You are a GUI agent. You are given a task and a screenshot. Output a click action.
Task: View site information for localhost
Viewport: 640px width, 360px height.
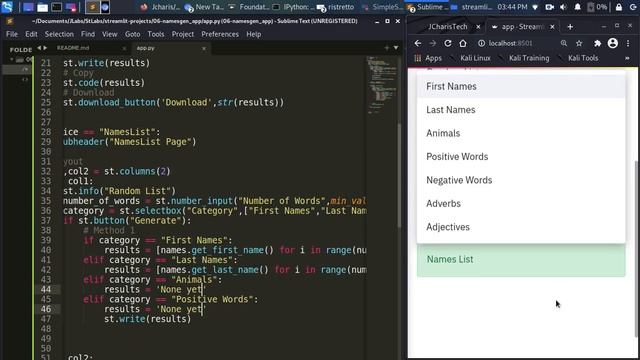click(481, 43)
